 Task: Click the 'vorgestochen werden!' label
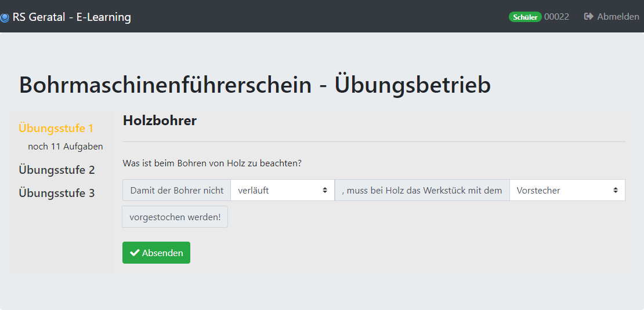pyautogui.click(x=175, y=217)
